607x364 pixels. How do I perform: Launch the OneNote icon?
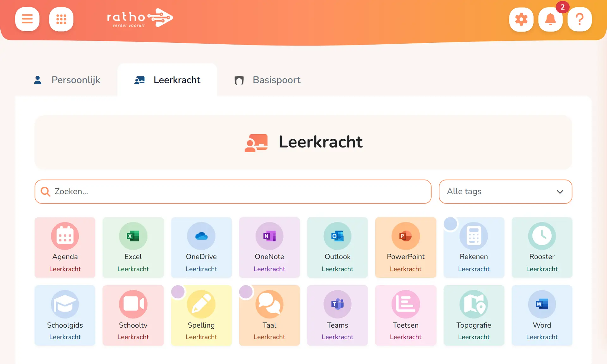[x=269, y=236]
